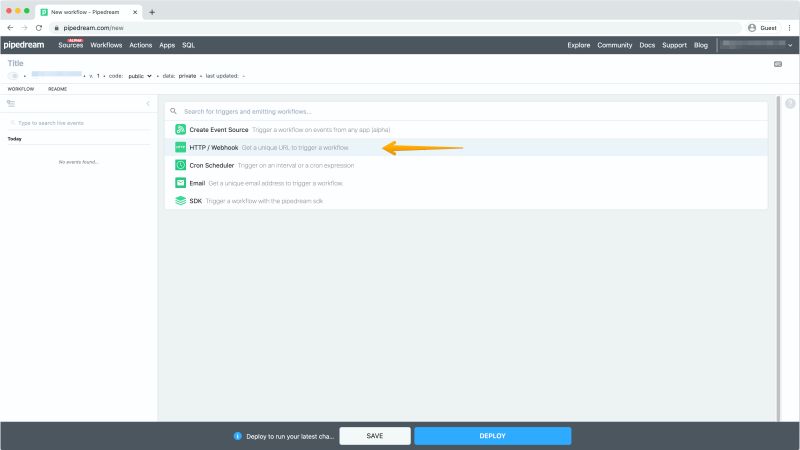800x450 pixels.
Task: Click the data private label
Action: [180, 76]
